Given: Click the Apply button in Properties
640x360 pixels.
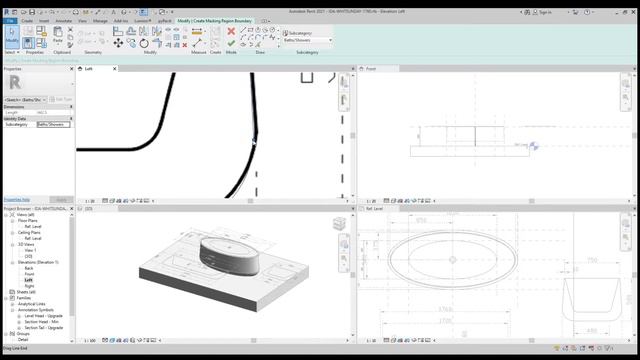Looking at the screenshot, I should pyautogui.click(x=61, y=200).
